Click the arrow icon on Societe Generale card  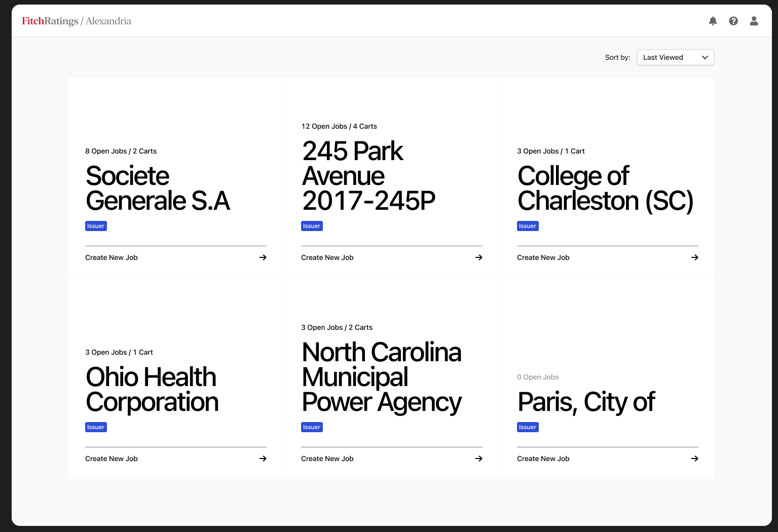pyautogui.click(x=263, y=257)
